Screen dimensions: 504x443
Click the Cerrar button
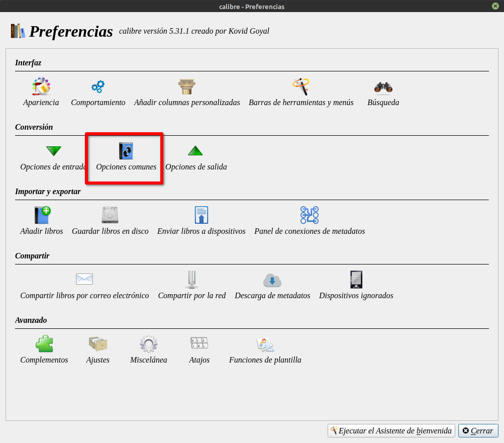478,431
